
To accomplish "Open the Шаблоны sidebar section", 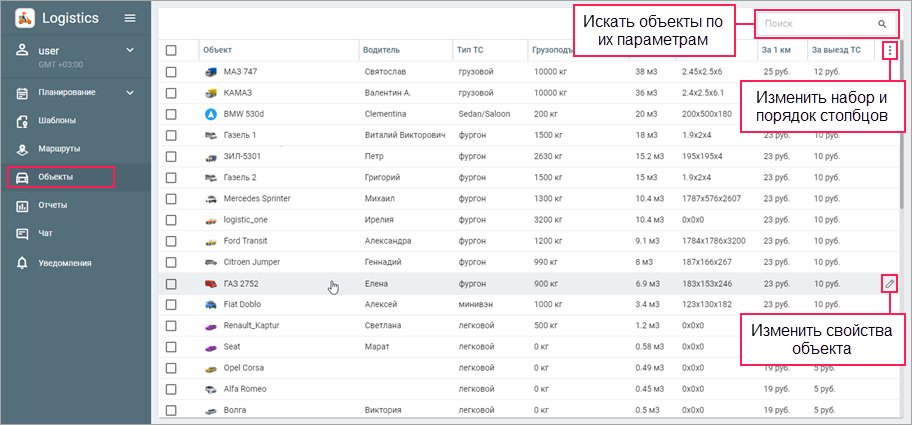I will [x=57, y=121].
